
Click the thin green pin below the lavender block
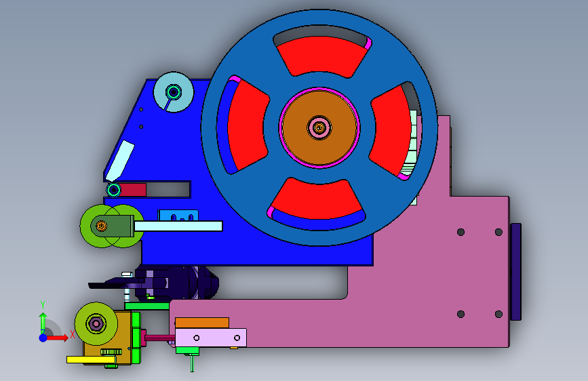tap(192, 363)
